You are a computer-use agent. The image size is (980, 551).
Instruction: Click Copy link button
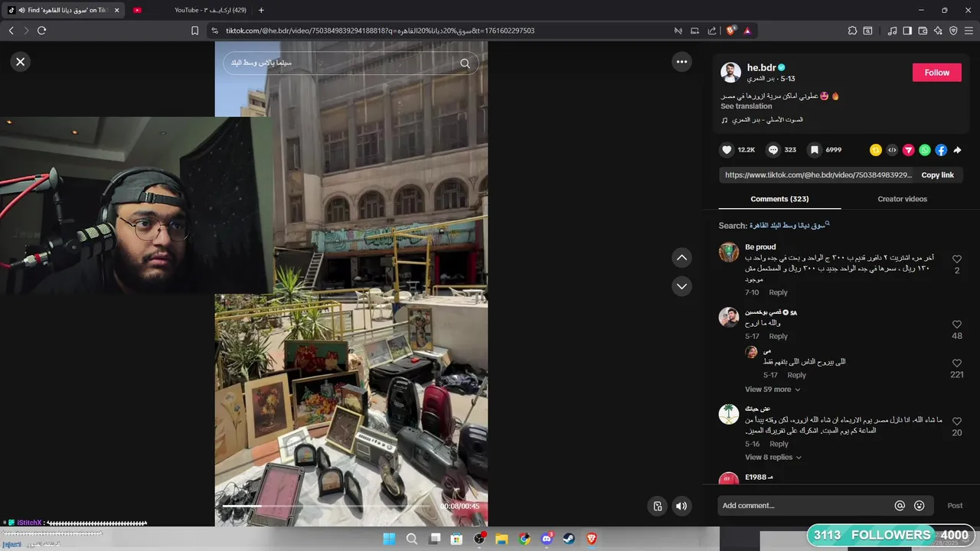point(937,175)
